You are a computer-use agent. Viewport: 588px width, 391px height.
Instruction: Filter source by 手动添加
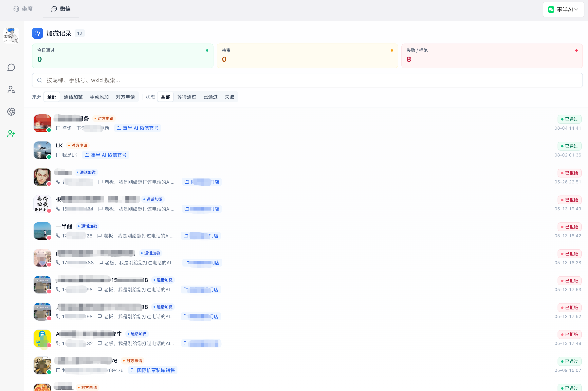(x=99, y=97)
